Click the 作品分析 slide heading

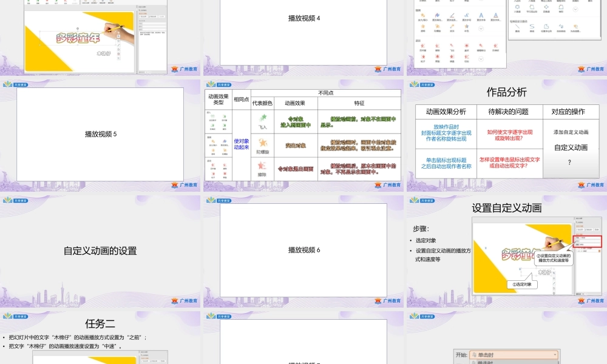pyautogui.click(x=507, y=92)
